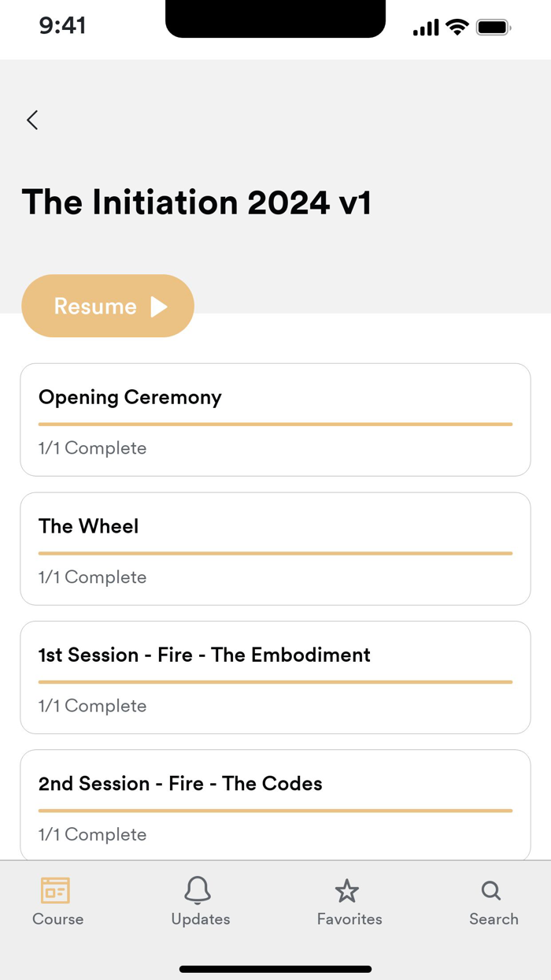Tap the back chevron arrow
This screenshot has width=551, height=980.
pyautogui.click(x=32, y=120)
